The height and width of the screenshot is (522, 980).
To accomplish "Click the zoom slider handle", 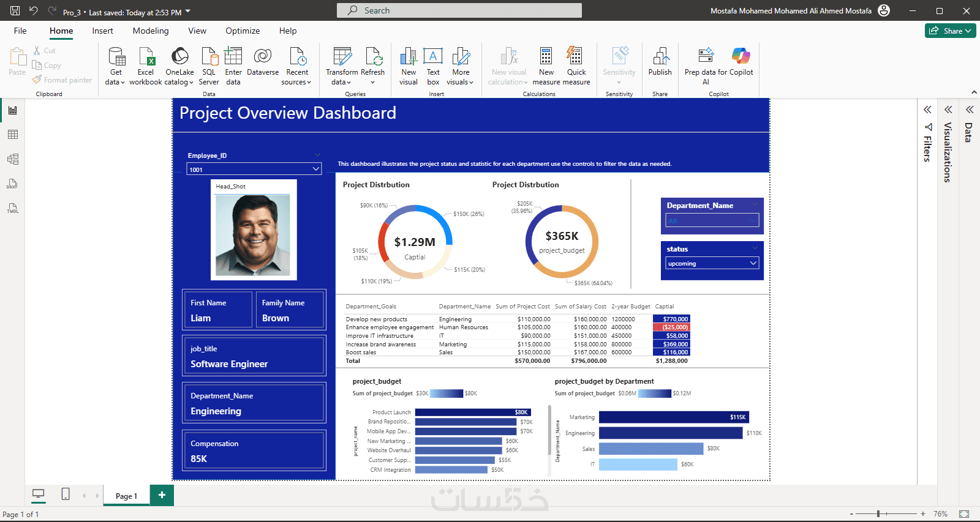I will [878, 514].
